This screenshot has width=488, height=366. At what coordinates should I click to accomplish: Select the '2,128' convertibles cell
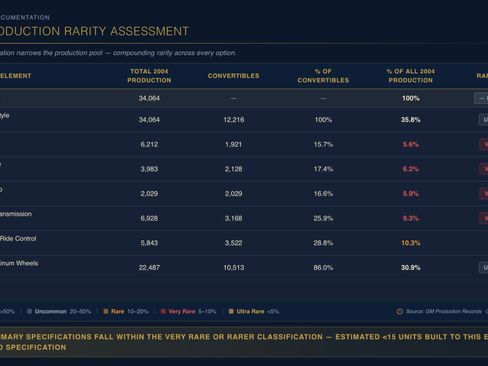click(x=233, y=169)
